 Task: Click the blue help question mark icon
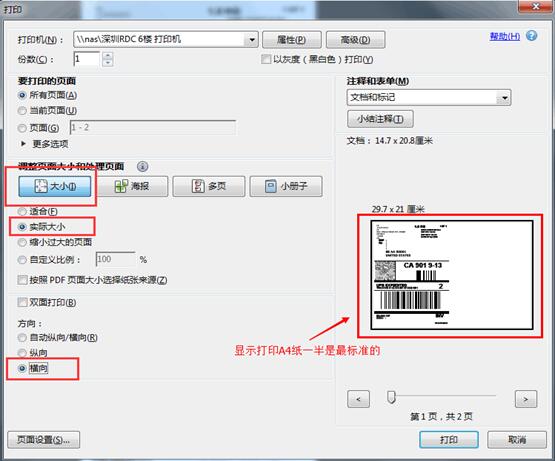(531, 36)
